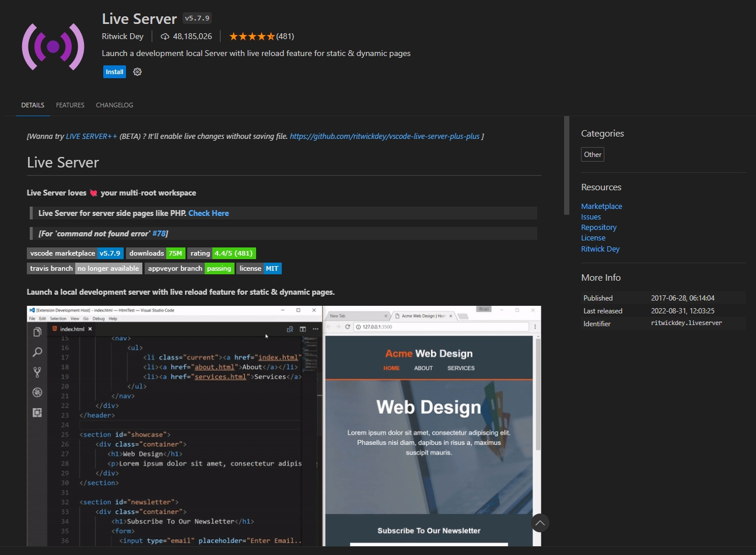The image size is (756, 555).
Task: Click the identifier ritwickdey.liveserver
Action: (x=687, y=323)
